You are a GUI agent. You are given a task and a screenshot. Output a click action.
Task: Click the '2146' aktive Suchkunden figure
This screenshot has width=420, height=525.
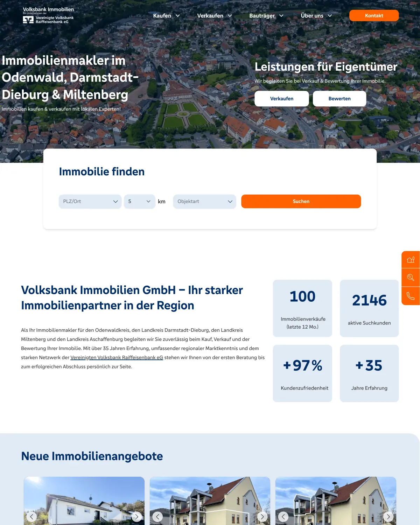coord(369,300)
